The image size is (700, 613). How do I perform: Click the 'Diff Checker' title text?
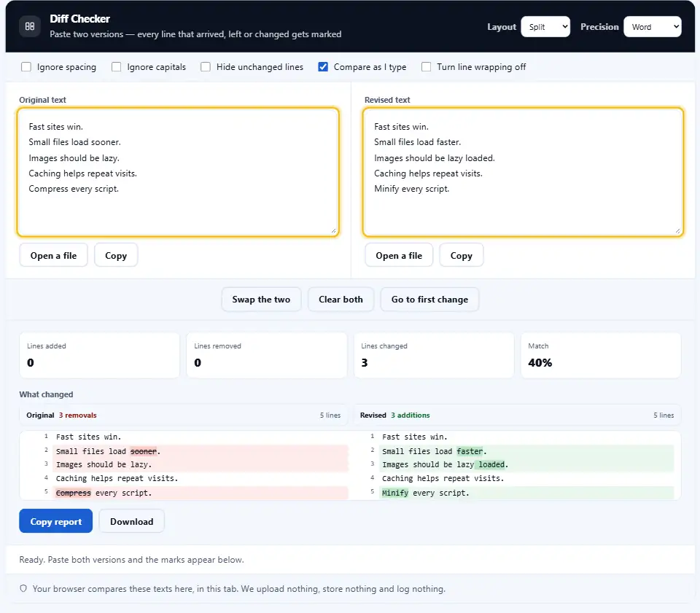click(80, 19)
